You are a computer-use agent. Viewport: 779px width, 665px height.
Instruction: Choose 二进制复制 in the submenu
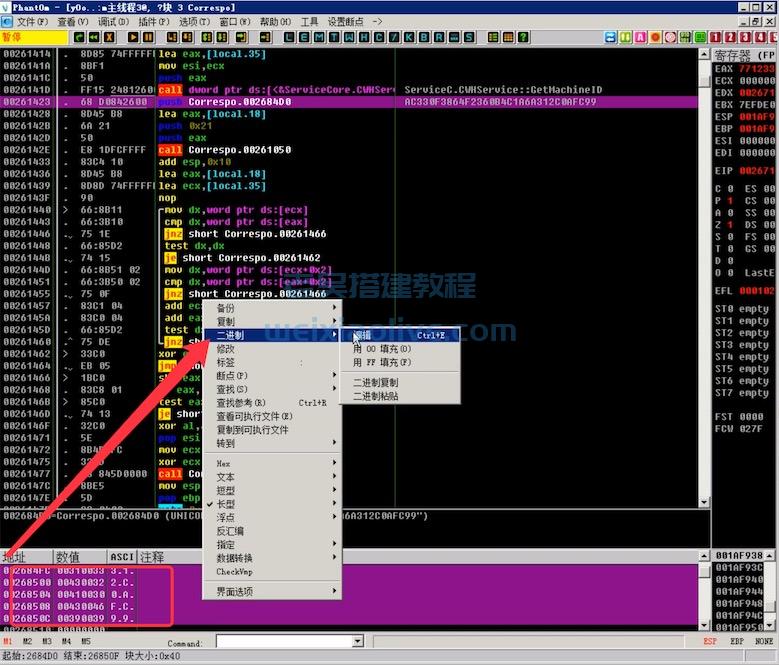point(375,382)
